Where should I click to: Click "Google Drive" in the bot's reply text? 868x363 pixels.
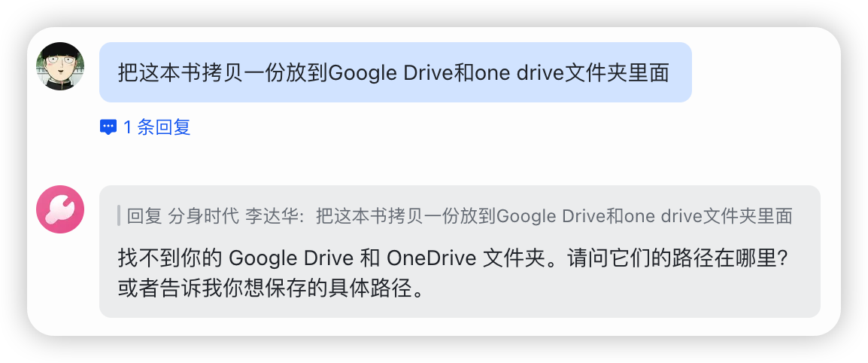pyautogui.click(x=291, y=259)
